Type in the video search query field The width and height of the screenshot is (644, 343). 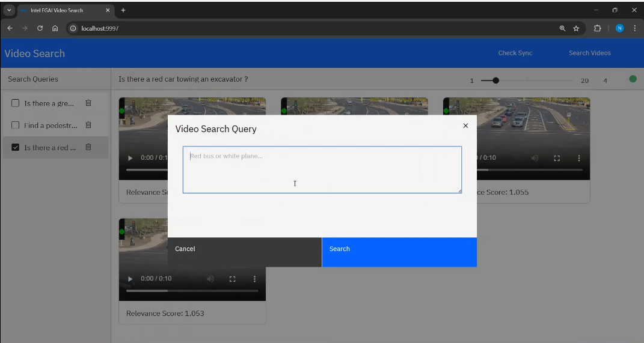[x=322, y=169]
